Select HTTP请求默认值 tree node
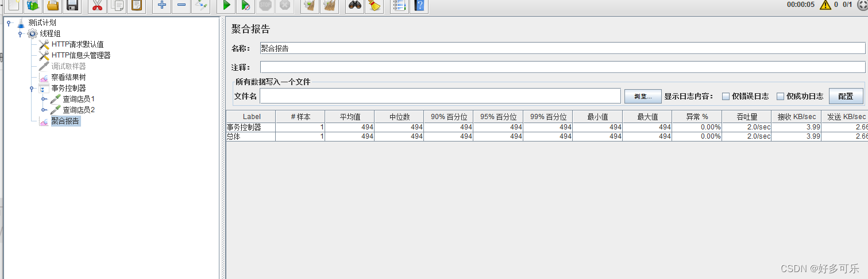This screenshot has height=279, width=868. coord(78,44)
